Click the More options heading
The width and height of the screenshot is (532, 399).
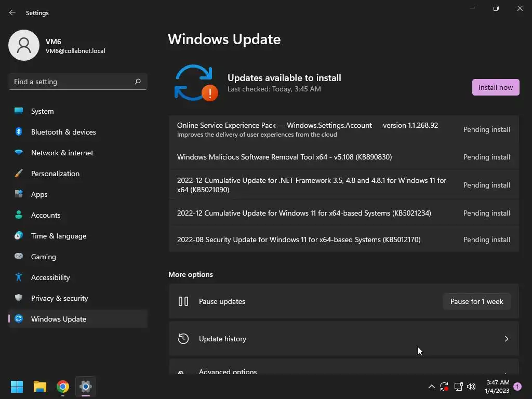[x=191, y=274]
